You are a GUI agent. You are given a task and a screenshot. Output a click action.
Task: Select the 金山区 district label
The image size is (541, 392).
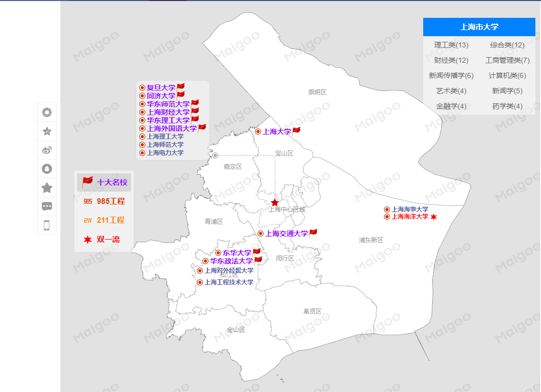tap(236, 329)
